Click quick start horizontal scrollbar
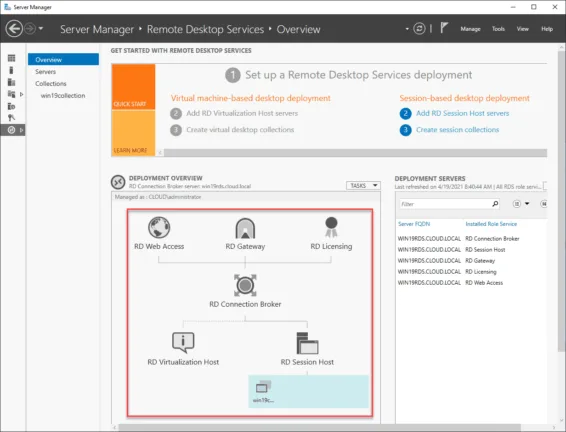The image size is (566, 432). click(355, 153)
